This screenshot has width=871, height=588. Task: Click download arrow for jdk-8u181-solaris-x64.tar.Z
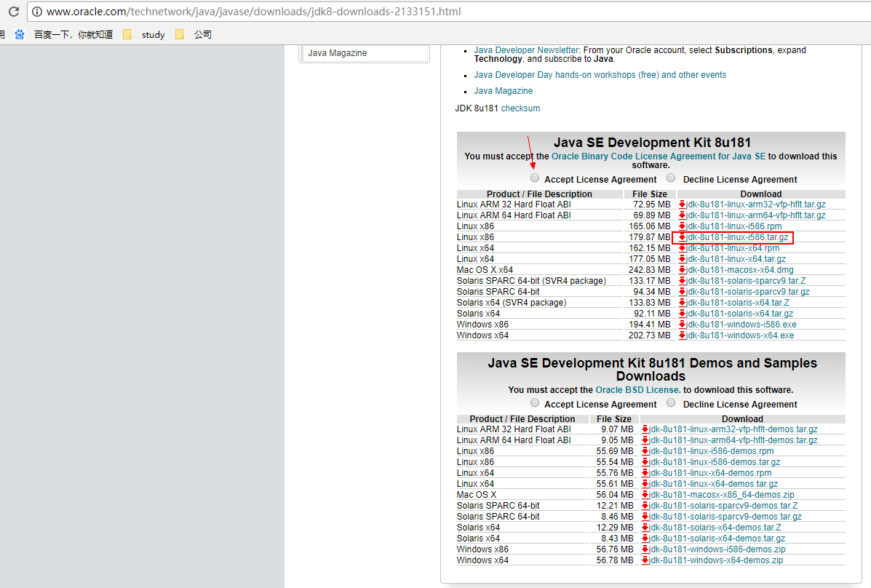(x=682, y=303)
